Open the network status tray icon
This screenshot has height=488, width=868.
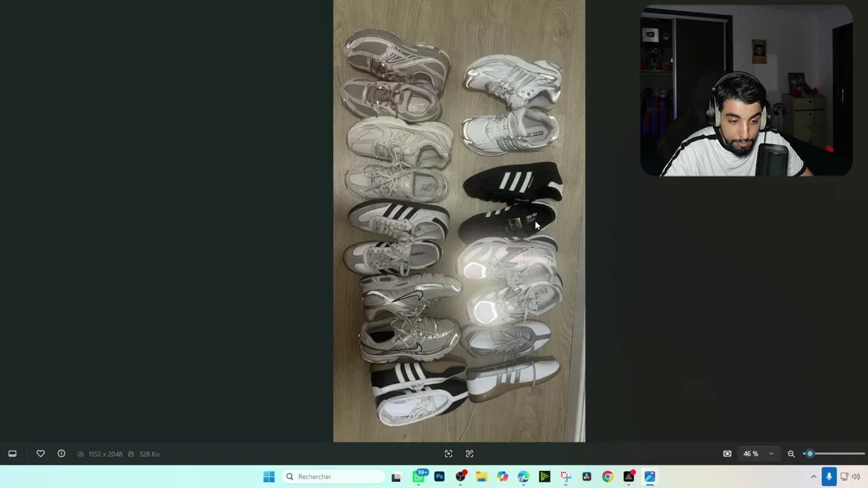pyautogui.click(x=845, y=476)
